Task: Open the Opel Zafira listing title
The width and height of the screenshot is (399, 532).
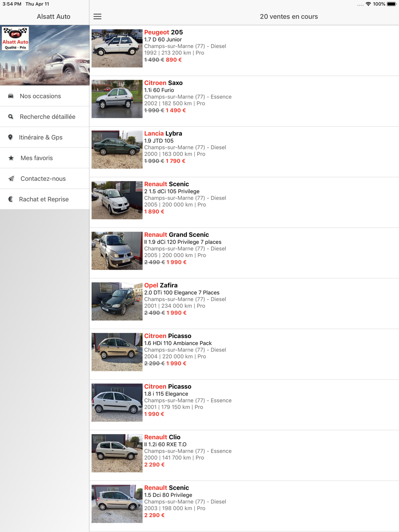Action: [161, 286]
